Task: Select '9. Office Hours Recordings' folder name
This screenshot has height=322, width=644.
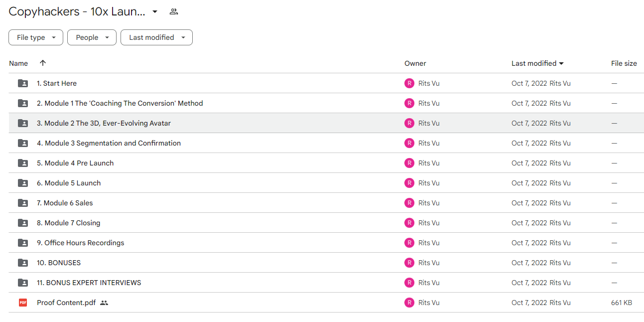Action: coord(81,243)
